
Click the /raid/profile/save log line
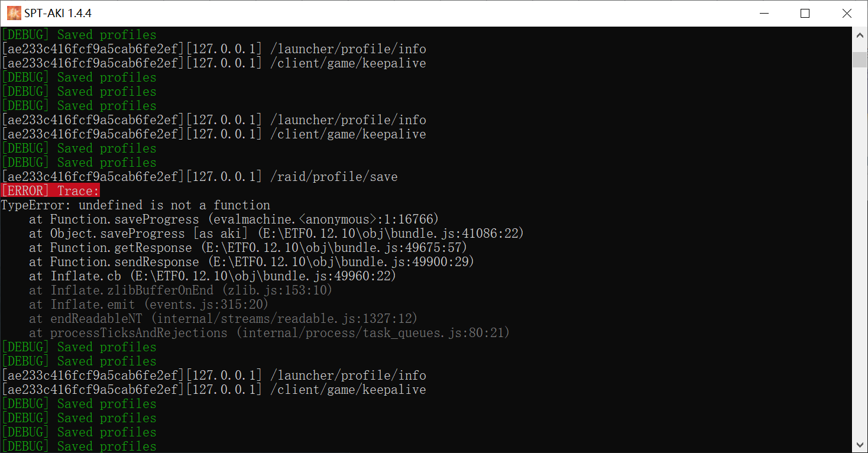click(x=199, y=177)
